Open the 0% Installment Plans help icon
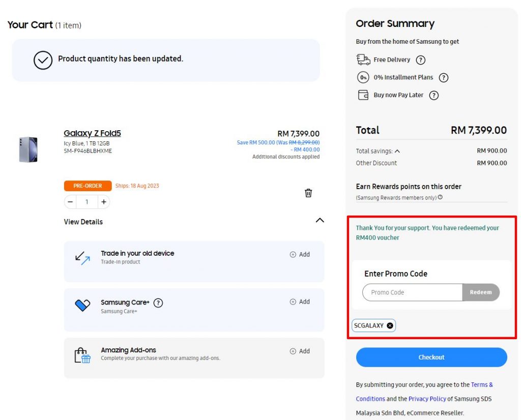Viewport: 521px width, 420px height. pos(444,78)
